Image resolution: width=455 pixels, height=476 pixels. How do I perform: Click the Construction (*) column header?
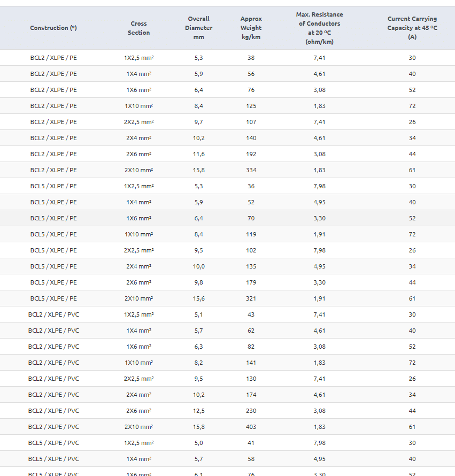tap(53, 28)
